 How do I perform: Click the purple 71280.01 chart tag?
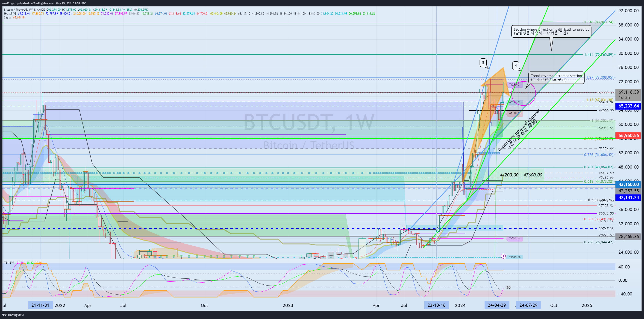(x=515, y=85)
